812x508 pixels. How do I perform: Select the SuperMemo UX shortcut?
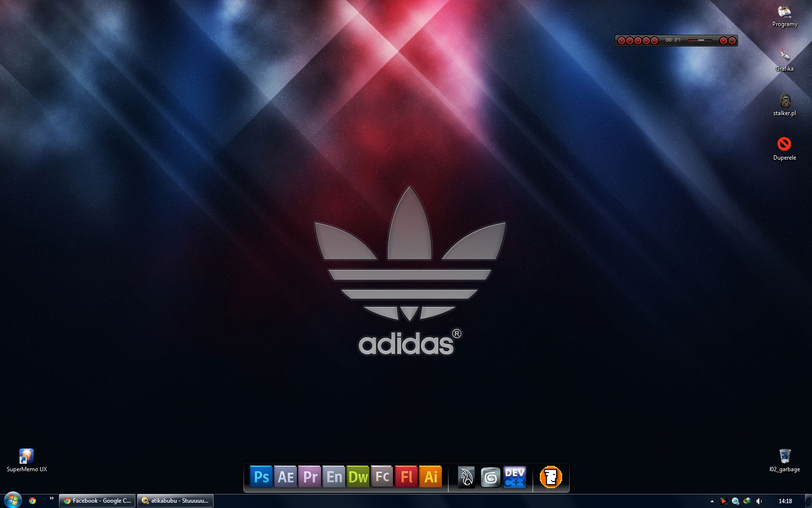[27, 461]
